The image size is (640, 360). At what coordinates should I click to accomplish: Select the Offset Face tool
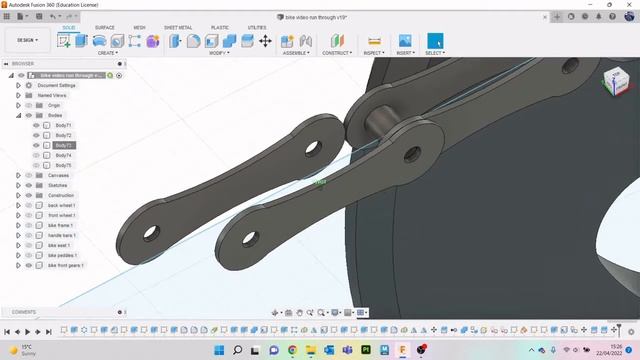point(247,41)
